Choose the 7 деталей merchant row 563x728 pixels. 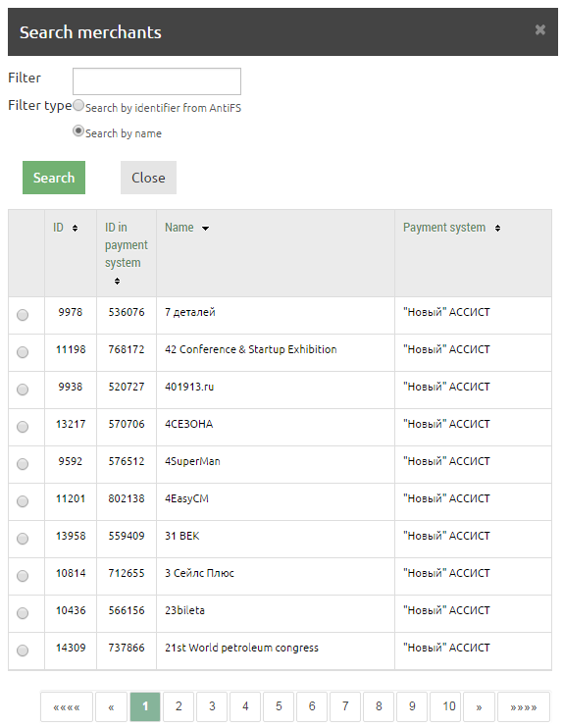pos(23,315)
